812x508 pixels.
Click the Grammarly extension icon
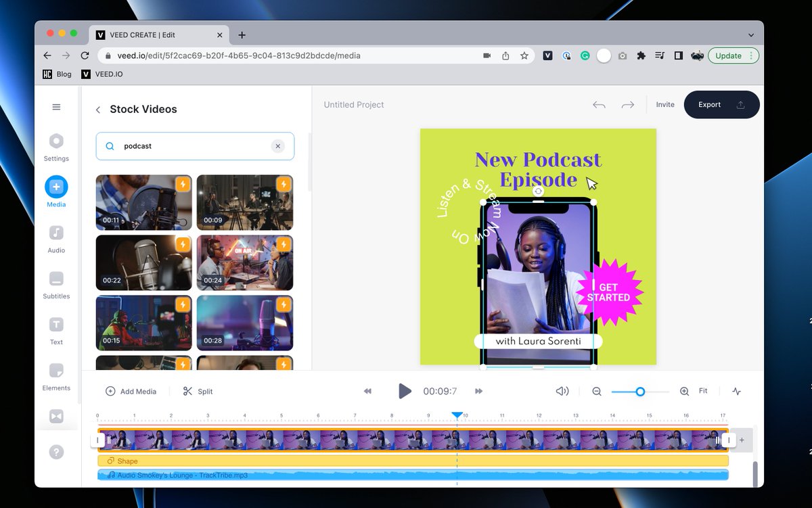(x=585, y=55)
